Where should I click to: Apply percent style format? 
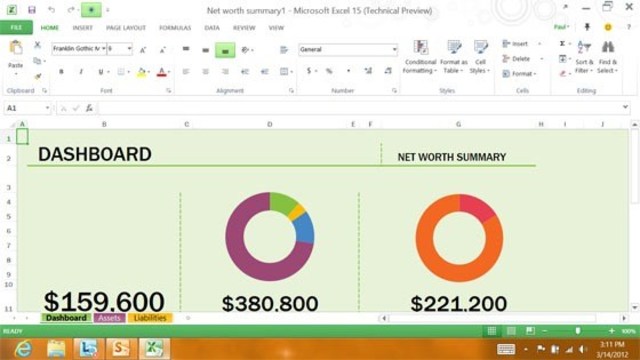[329, 71]
